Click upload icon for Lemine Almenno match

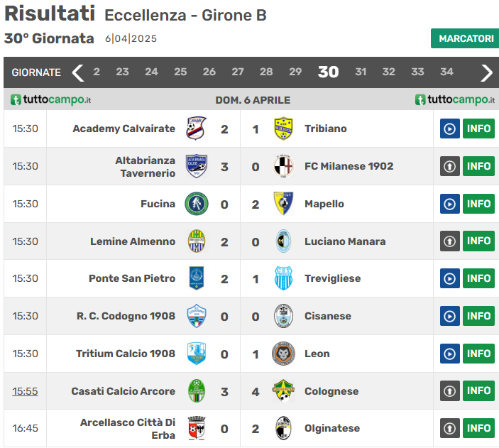point(450,241)
